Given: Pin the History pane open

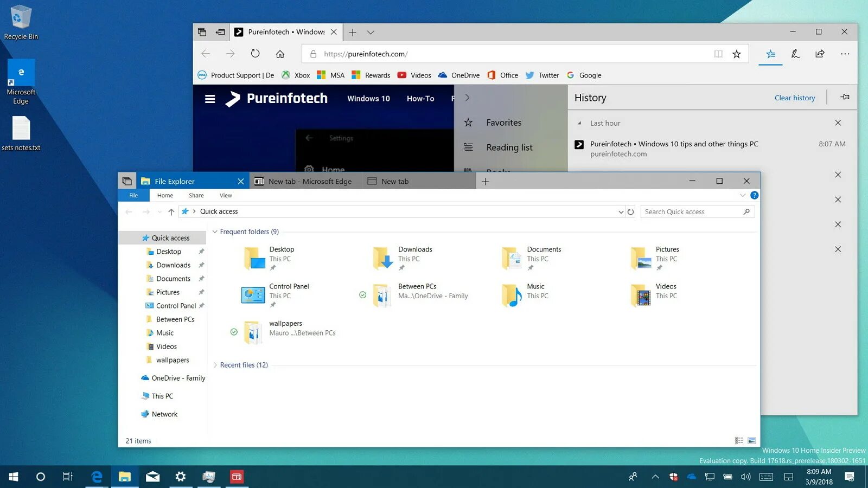Looking at the screenshot, I should [845, 97].
